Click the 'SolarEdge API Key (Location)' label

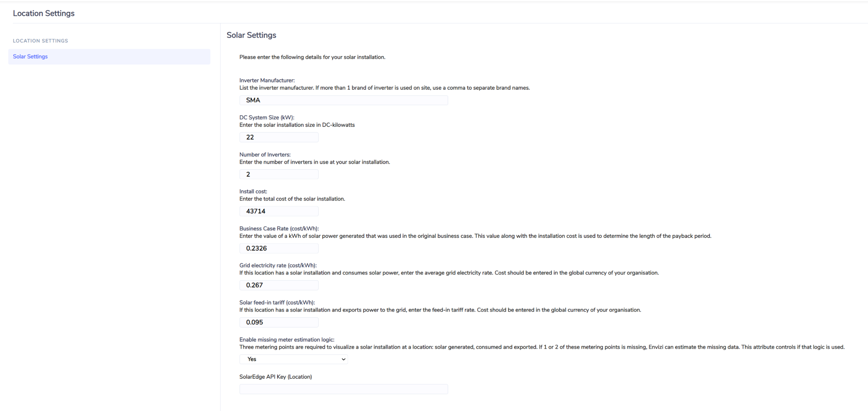coord(276,377)
